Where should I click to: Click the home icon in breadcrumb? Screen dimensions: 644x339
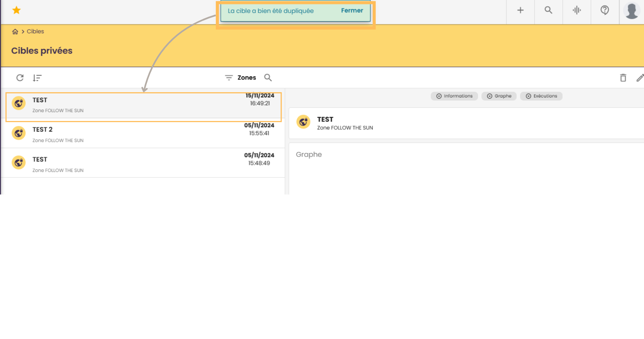(x=15, y=32)
